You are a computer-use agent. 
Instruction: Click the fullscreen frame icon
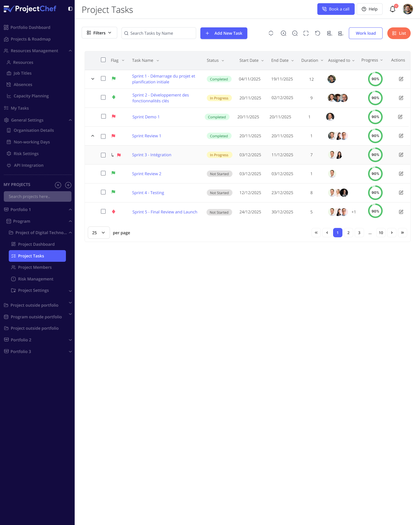click(306, 33)
